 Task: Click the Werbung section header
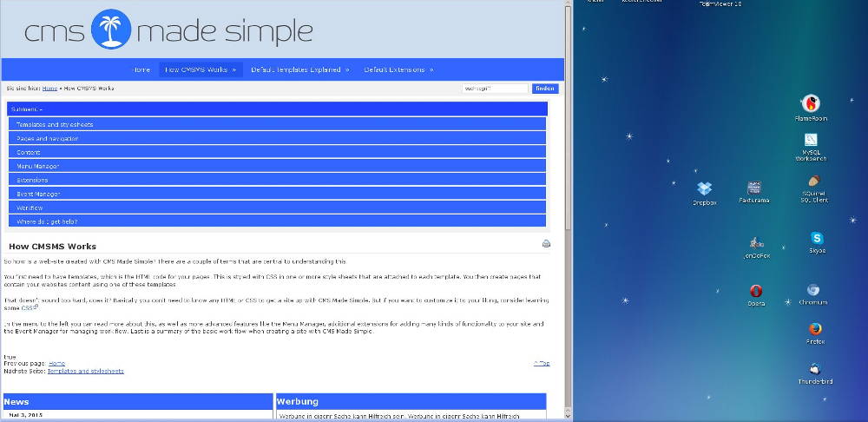click(x=411, y=401)
